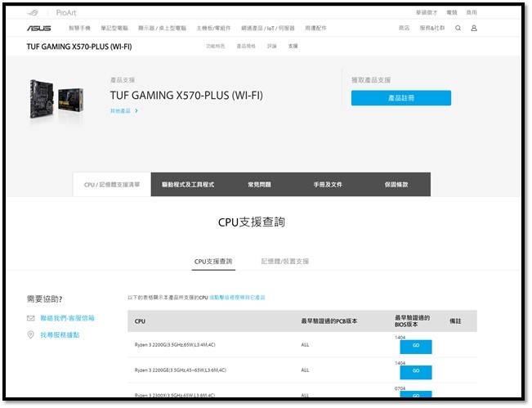The width and height of the screenshot is (532, 408).
Task: Click the location pin icon beside 找尋服務據點
Action: pos(30,334)
